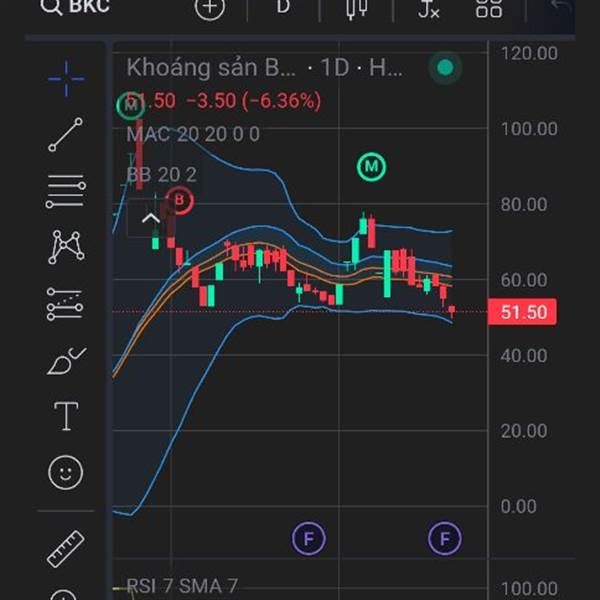Click the 0.00 price axis label
Image resolution: width=600 pixels, height=600 pixels.
point(518,506)
